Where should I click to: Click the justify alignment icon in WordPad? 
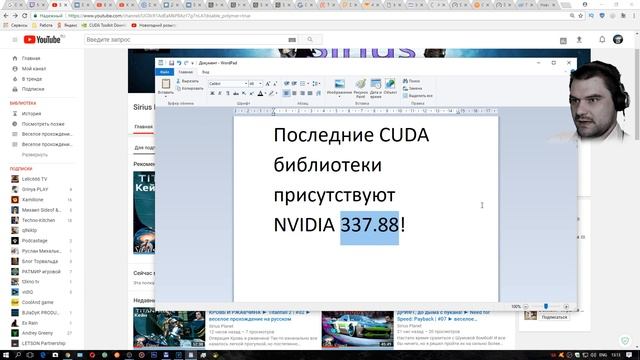pos(310,93)
